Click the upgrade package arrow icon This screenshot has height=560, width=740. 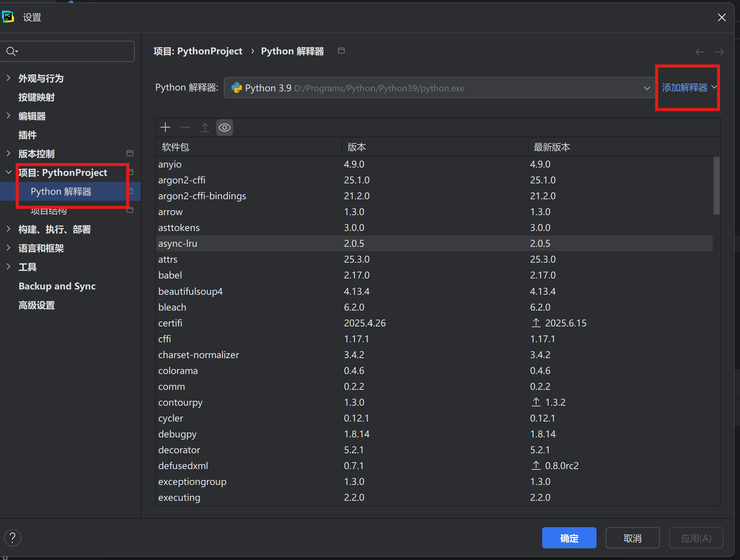point(205,128)
